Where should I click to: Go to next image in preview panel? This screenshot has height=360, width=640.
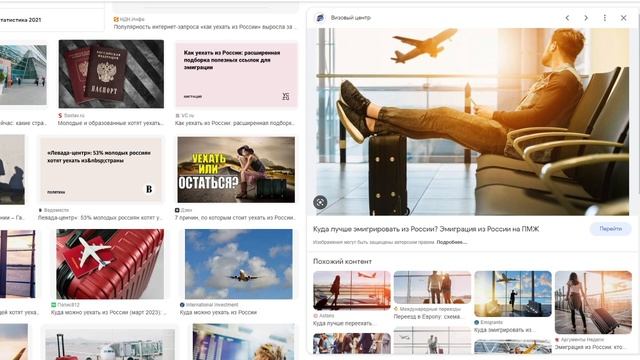(586, 18)
